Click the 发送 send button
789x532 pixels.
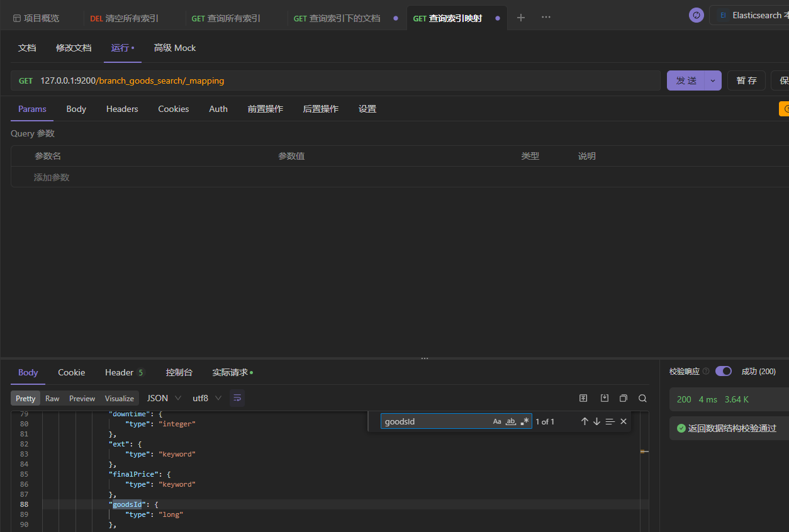(x=686, y=80)
